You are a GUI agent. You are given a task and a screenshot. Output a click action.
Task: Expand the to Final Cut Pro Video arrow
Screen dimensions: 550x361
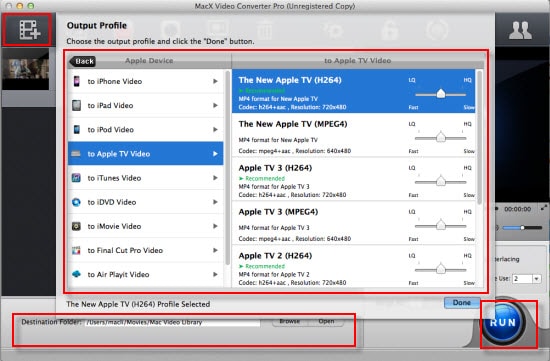pyautogui.click(x=215, y=250)
